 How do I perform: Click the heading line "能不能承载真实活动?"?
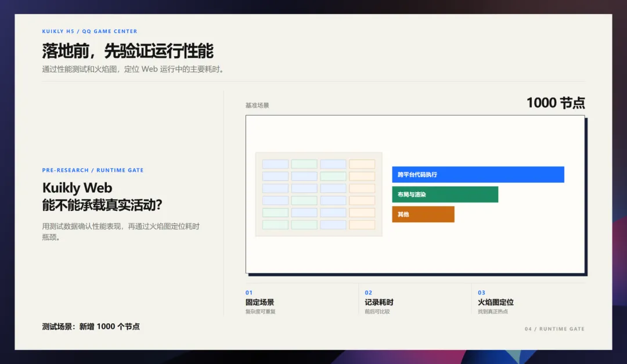pyautogui.click(x=102, y=205)
